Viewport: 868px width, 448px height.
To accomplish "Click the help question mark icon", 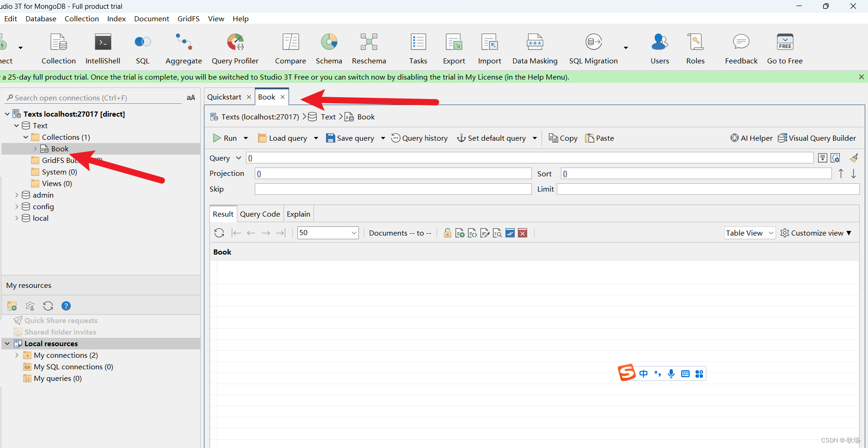I will tap(66, 306).
